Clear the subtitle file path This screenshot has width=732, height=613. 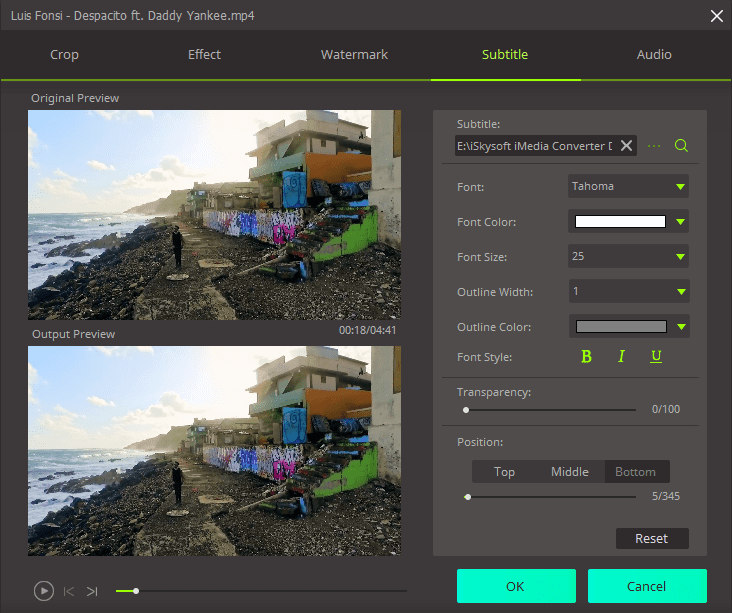[x=626, y=146]
